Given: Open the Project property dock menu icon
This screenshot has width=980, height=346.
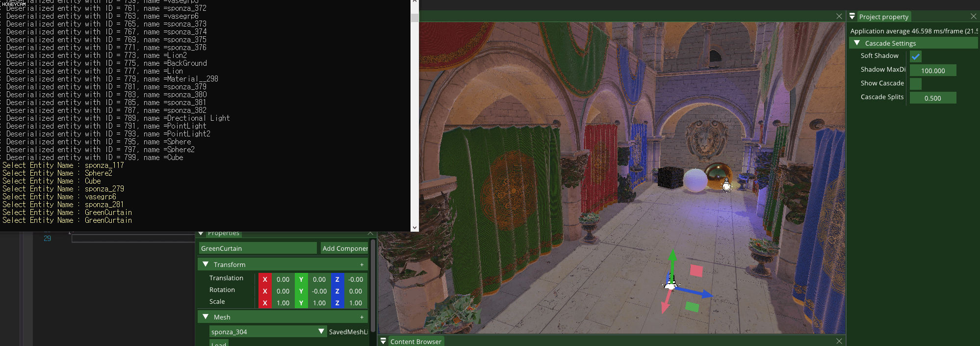Looking at the screenshot, I should point(852,17).
